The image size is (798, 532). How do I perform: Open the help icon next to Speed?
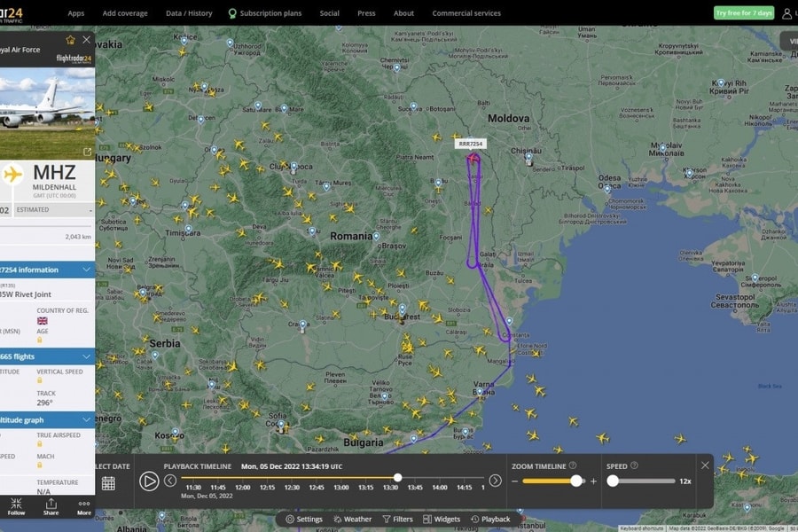point(634,465)
